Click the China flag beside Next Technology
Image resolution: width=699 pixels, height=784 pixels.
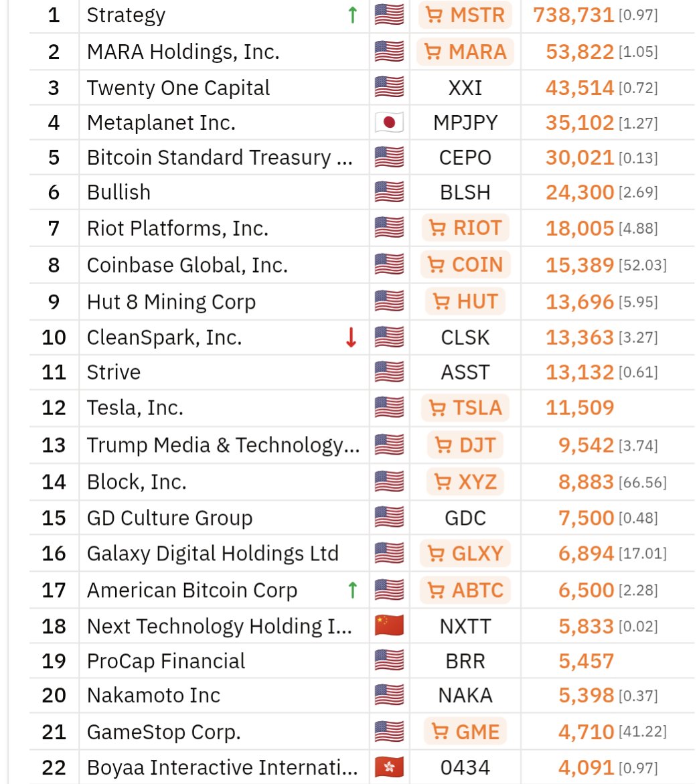tap(389, 626)
